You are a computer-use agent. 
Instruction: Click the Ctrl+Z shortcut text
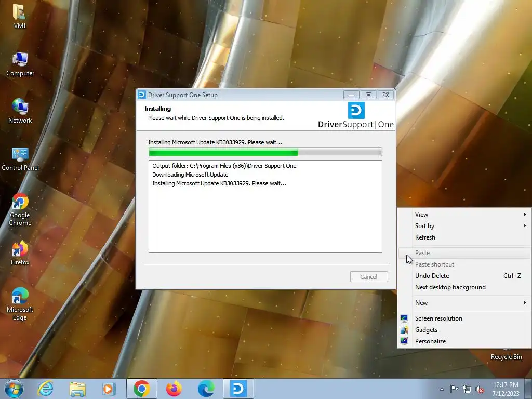pos(512,276)
